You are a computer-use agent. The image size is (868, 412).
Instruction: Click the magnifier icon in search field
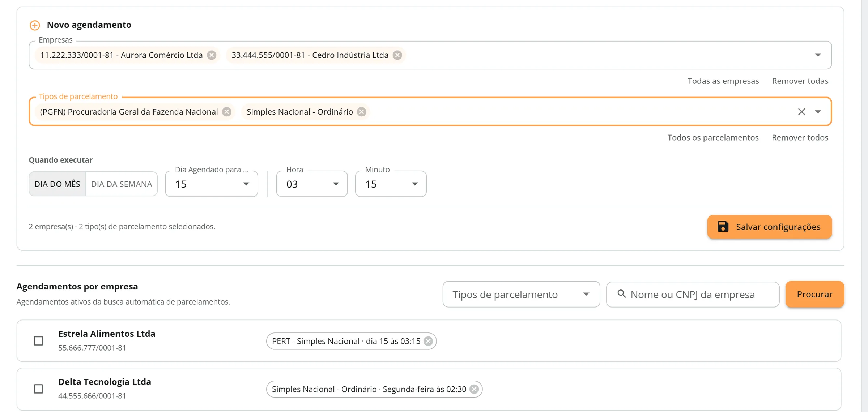pyautogui.click(x=622, y=294)
